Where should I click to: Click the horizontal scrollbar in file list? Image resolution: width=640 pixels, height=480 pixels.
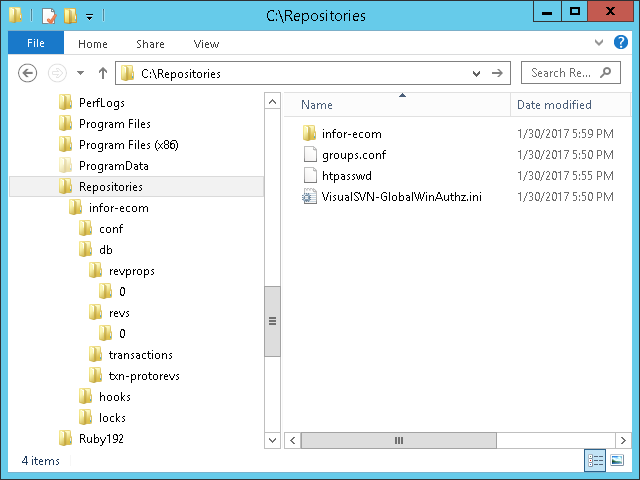(398, 440)
